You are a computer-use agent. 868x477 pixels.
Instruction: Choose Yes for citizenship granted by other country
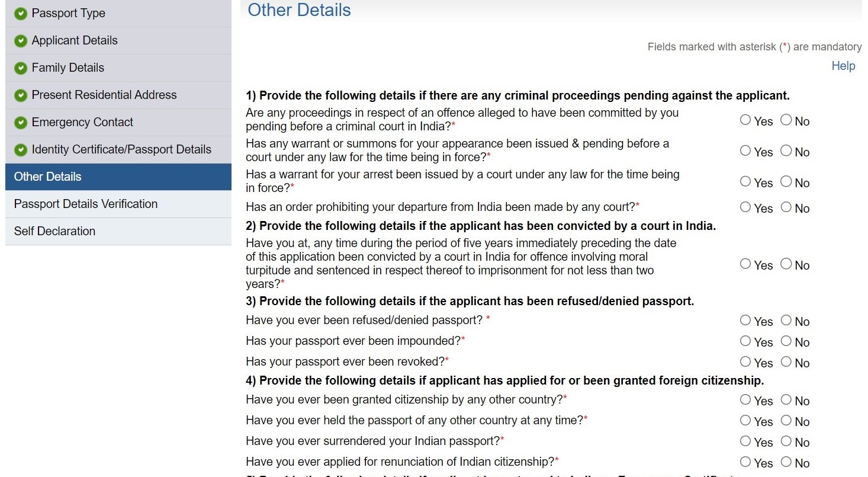click(x=745, y=399)
